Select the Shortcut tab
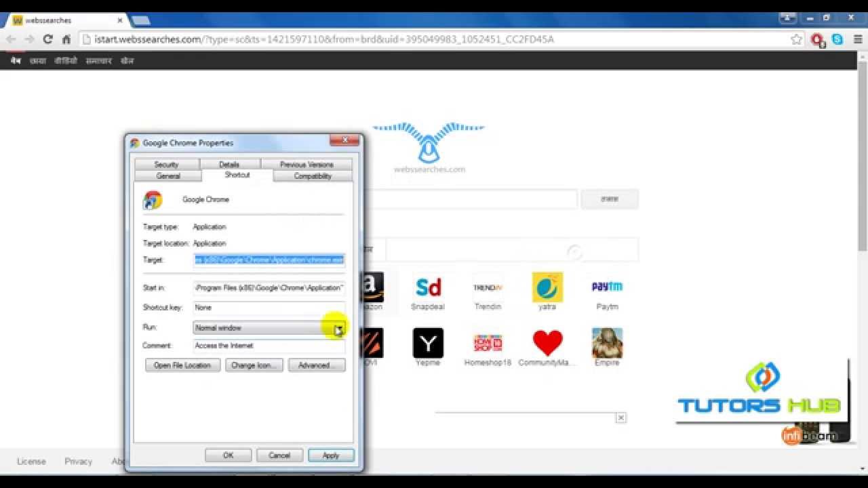This screenshot has height=488, width=868. [237, 175]
